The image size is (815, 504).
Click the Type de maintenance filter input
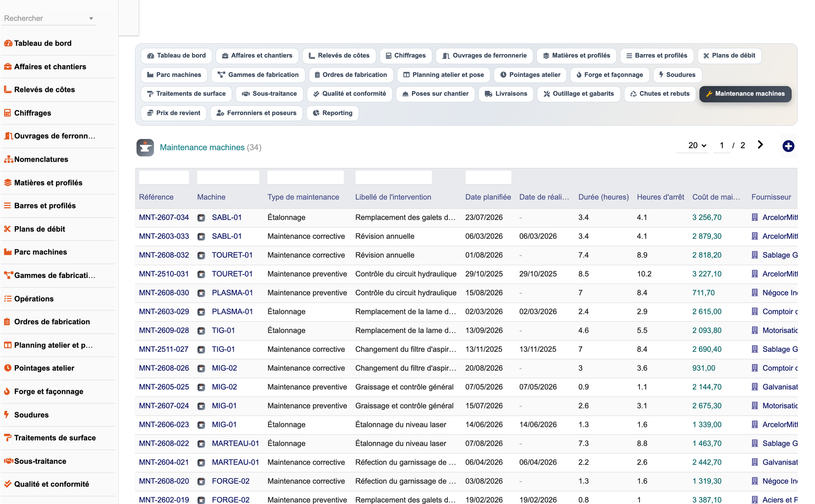click(305, 177)
